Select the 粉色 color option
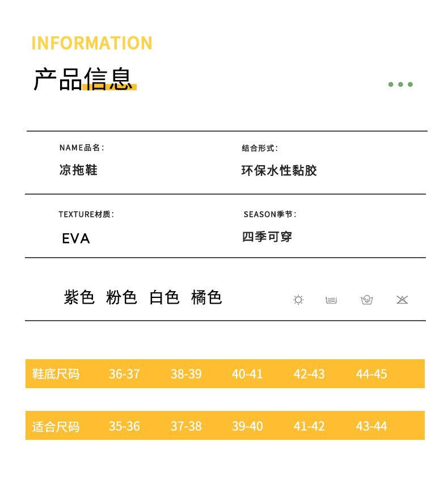448x500 pixels. click(121, 297)
